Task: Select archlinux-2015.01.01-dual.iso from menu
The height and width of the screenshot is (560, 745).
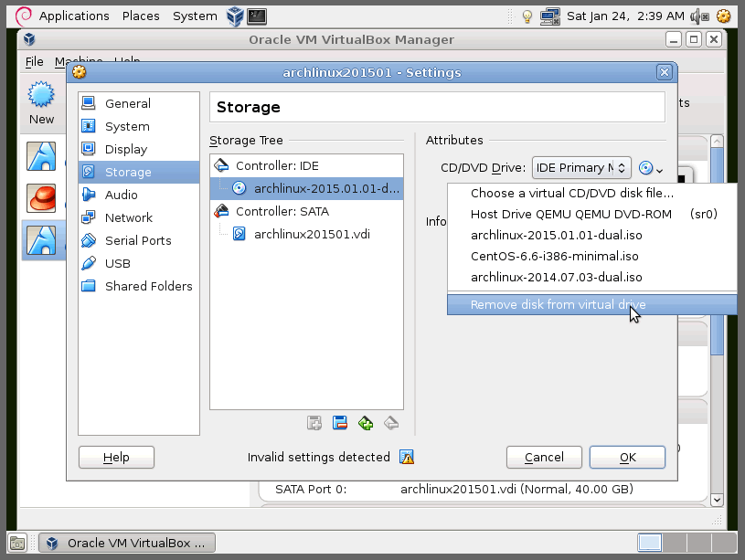Action: (x=592, y=235)
